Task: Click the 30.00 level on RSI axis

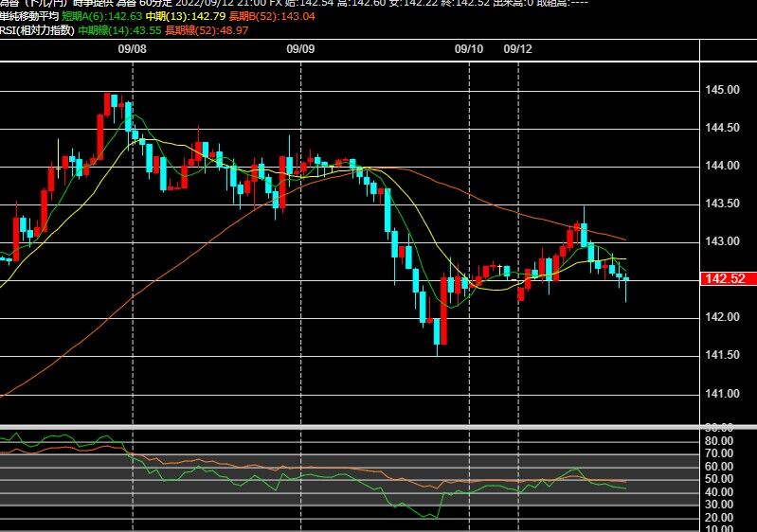Action: coord(719,505)
